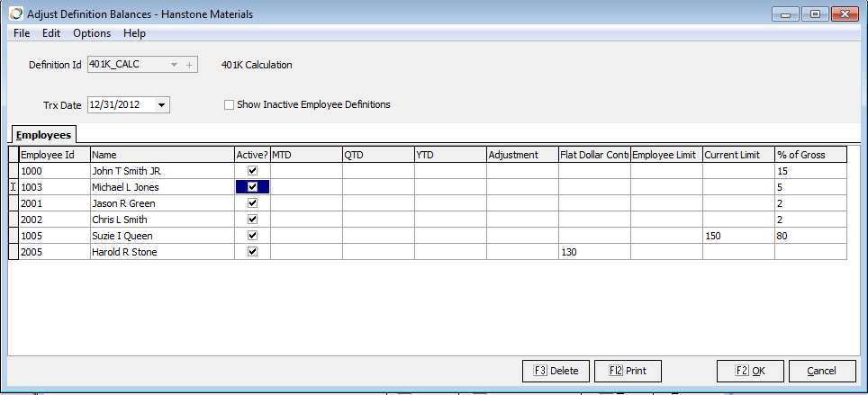Select Flat Dollar cell for Harold R Stone

tap(594, 252)
